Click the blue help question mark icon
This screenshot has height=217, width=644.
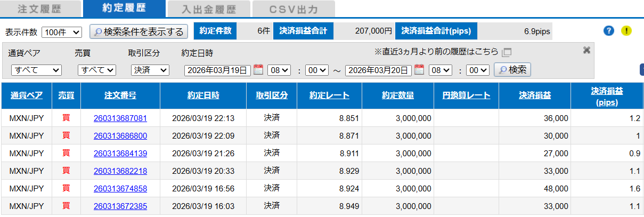(609, 31)
